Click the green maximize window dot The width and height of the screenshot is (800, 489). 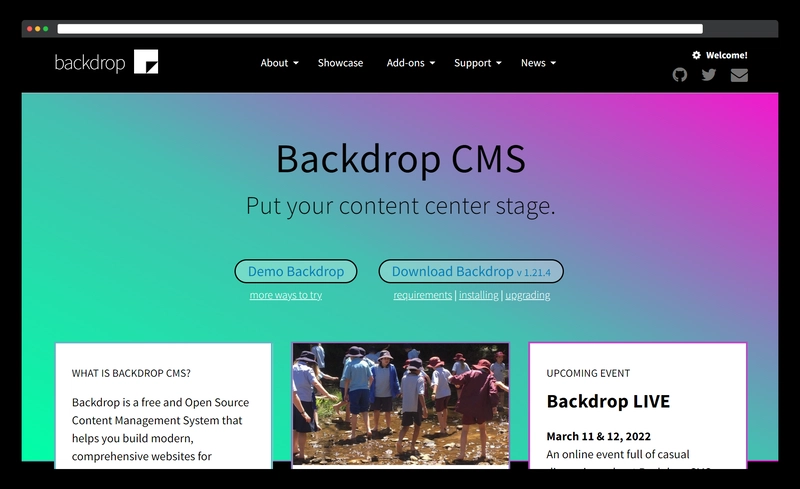click(46, 29)
